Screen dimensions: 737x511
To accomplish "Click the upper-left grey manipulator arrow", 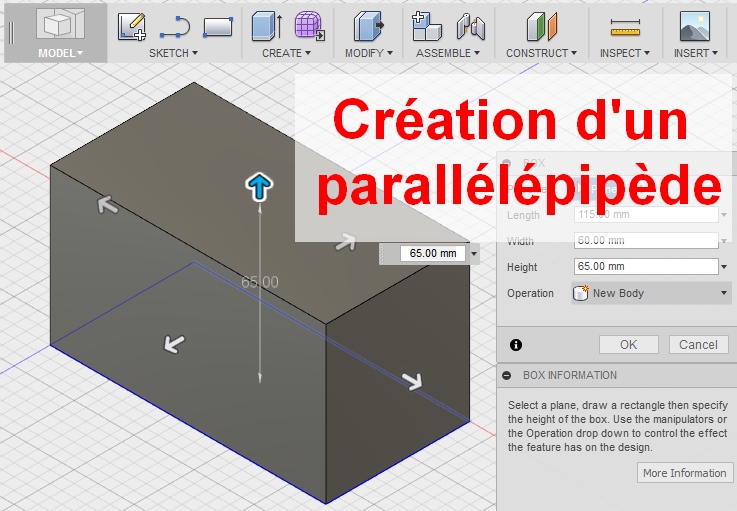I will (x=107, y=204).
